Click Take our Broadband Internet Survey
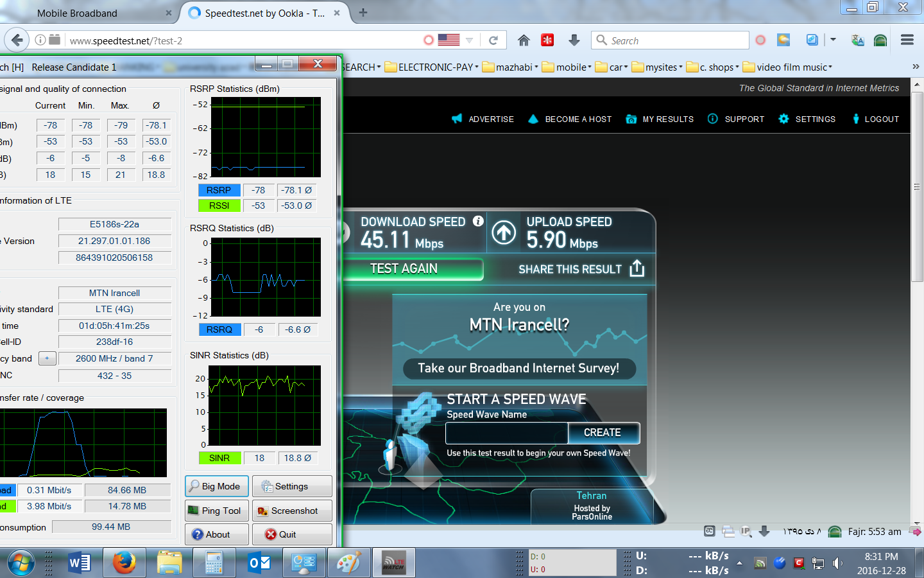Screen dimensions: 924x578 click(x=519, y=368)
